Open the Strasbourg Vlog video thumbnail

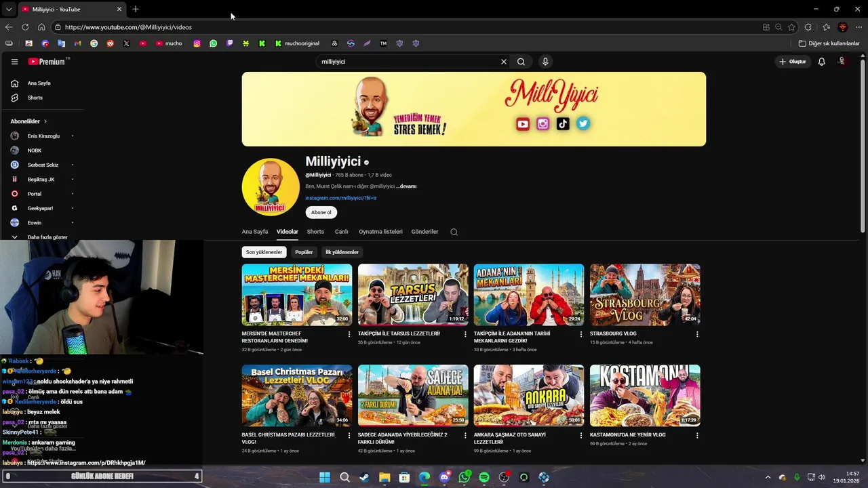tap(645, 295)
